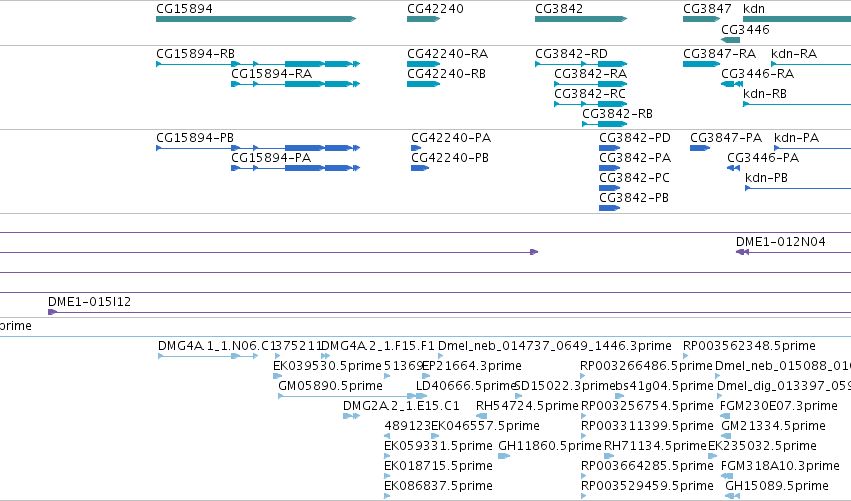The width and height of the screenshot is (851, 501).
Task: Click the CG3842-RA transcript label
Action: (590, 74)
